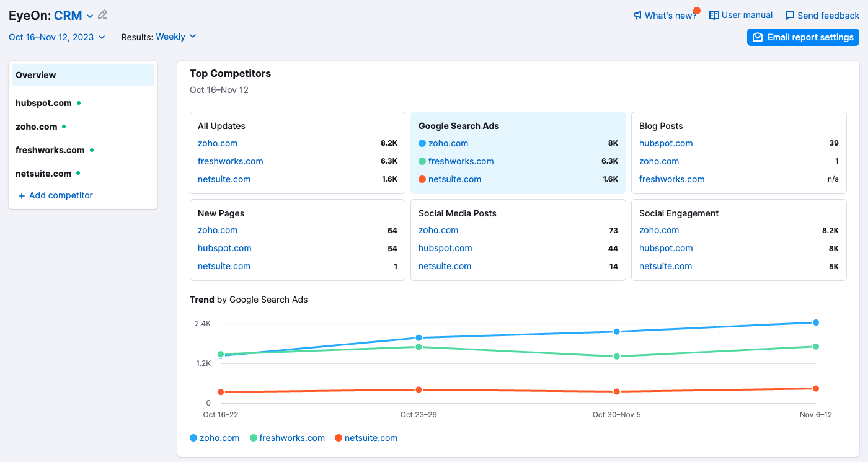Image resolution: width=868 pixels, height=462 pixels.
Task: Toggle zoho.com series in chart legend
Action: coord(215,438)
